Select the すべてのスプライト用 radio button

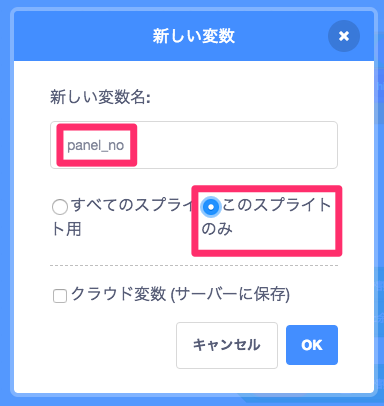pos(60,207)
